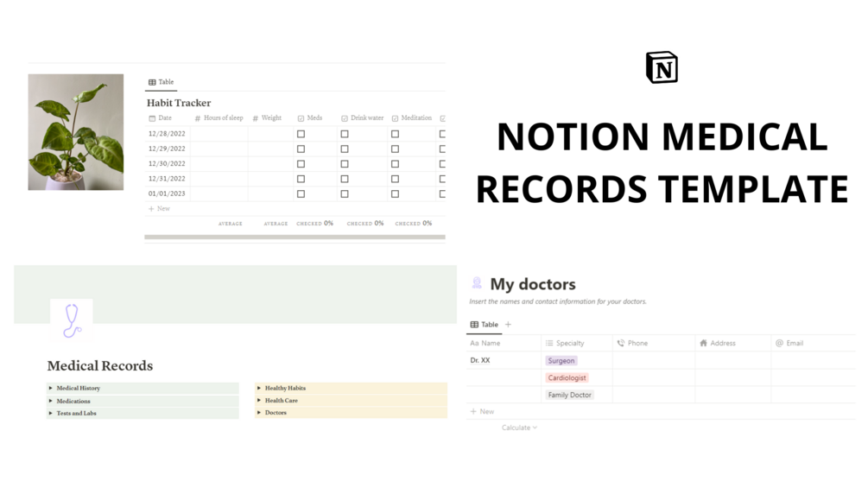The image size is (868, 488).
Task: Click the Name column Aa icon
Action: point(474,343)
